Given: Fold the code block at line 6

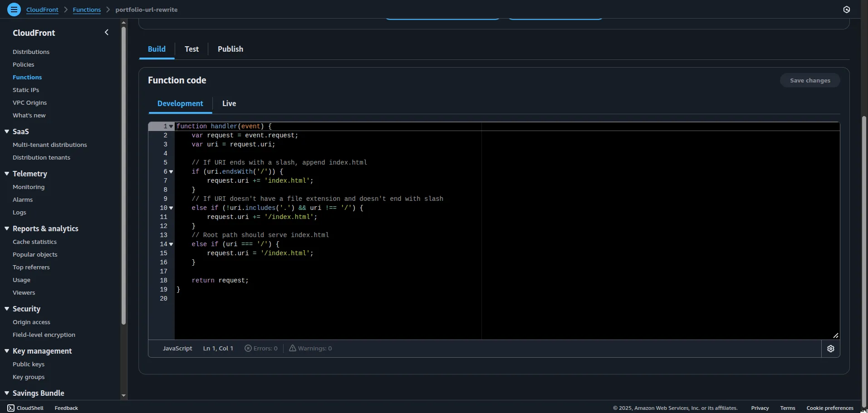Looking at the screenshot, I should coord(171,172).
